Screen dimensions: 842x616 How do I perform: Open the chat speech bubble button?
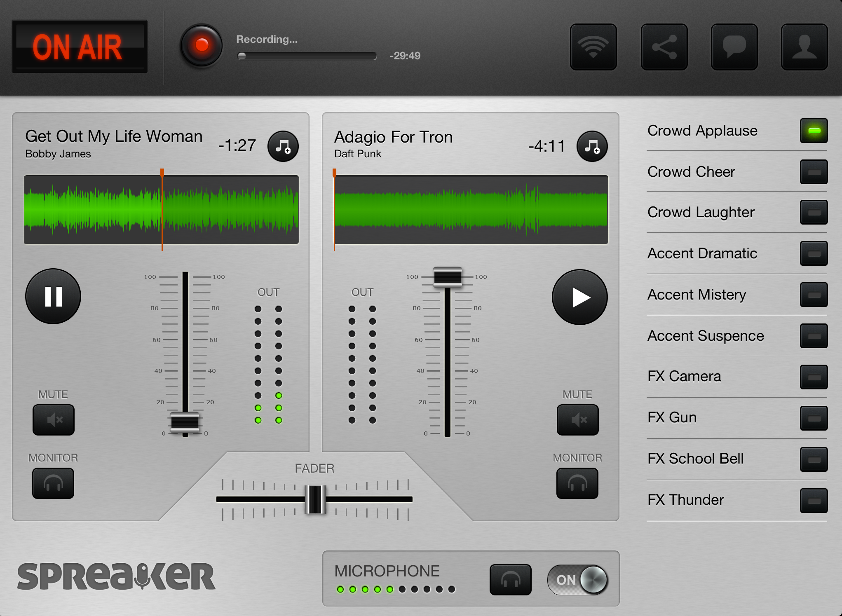pyautogui.click(x=734, y=47)
